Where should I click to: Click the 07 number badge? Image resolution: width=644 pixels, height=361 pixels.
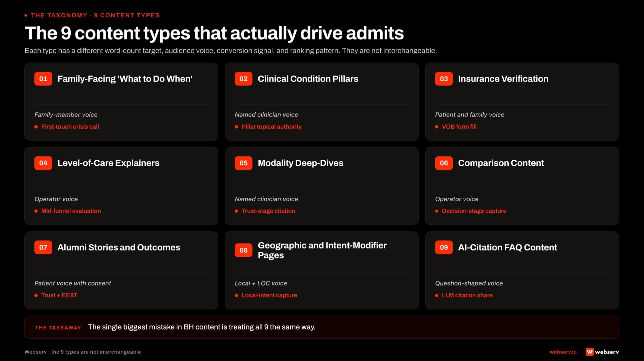43,247
